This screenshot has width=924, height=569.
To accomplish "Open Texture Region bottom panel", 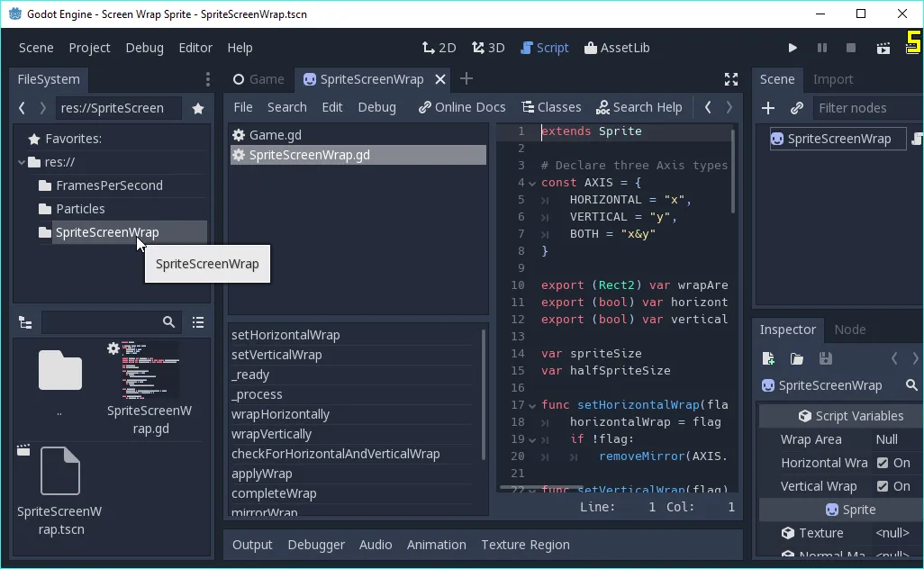I will pyautogui.click(x=525, y=545).
